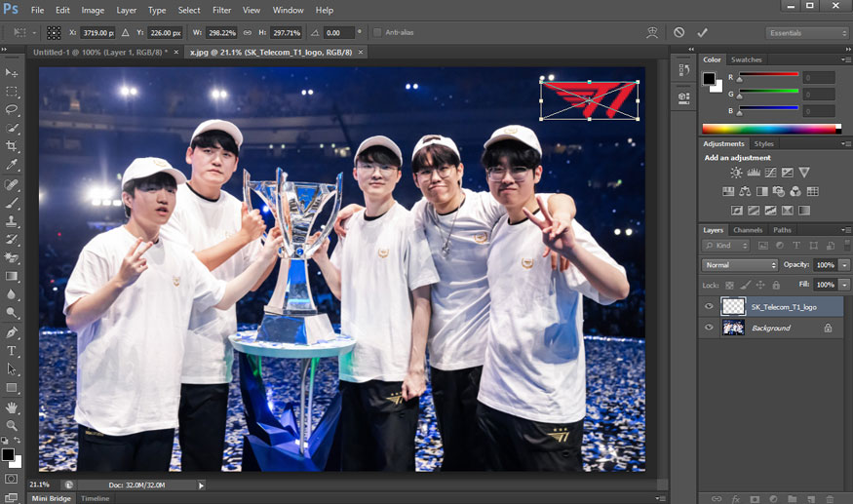Viewport: 853px width, 504px height.
Task: Open the Mini Bridge tab
Action: (x=51, y=498)
